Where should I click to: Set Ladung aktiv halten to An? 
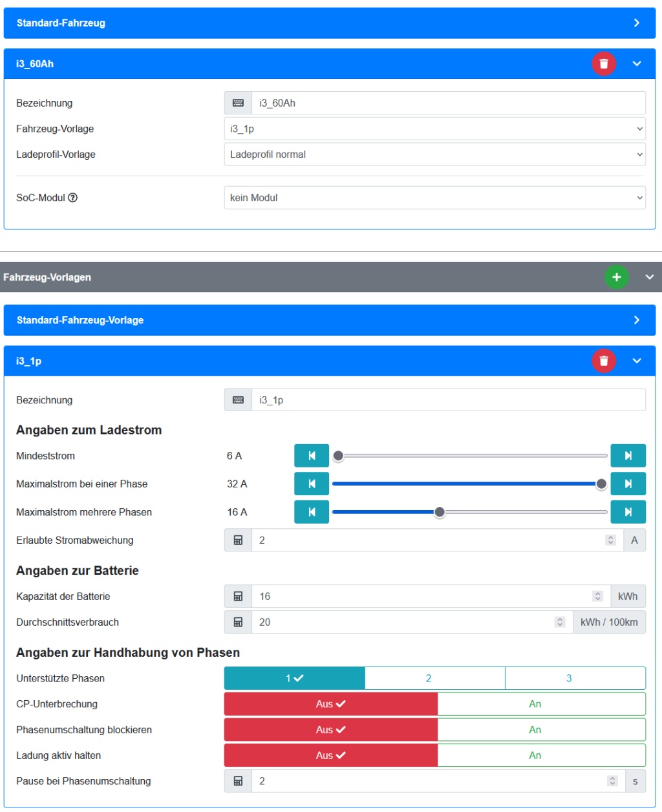[x=542, y=756]
